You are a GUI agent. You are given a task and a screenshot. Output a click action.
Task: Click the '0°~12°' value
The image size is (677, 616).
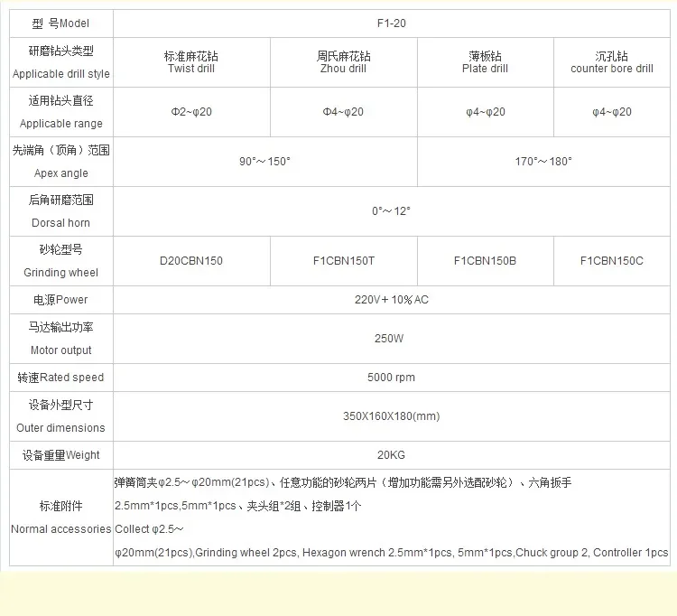coord(391,211)
